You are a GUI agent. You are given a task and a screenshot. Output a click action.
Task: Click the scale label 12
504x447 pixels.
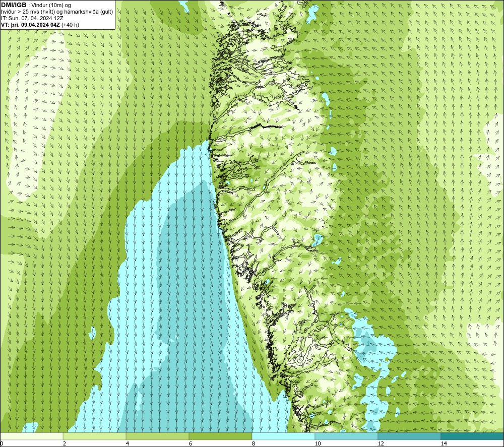(x=381, y=443)
